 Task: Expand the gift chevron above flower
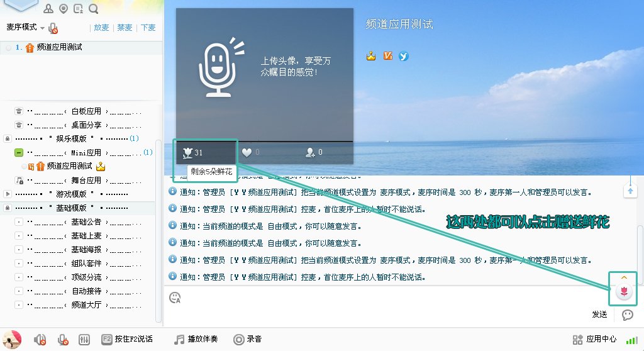pyautogui.click(x=624, y=278)
